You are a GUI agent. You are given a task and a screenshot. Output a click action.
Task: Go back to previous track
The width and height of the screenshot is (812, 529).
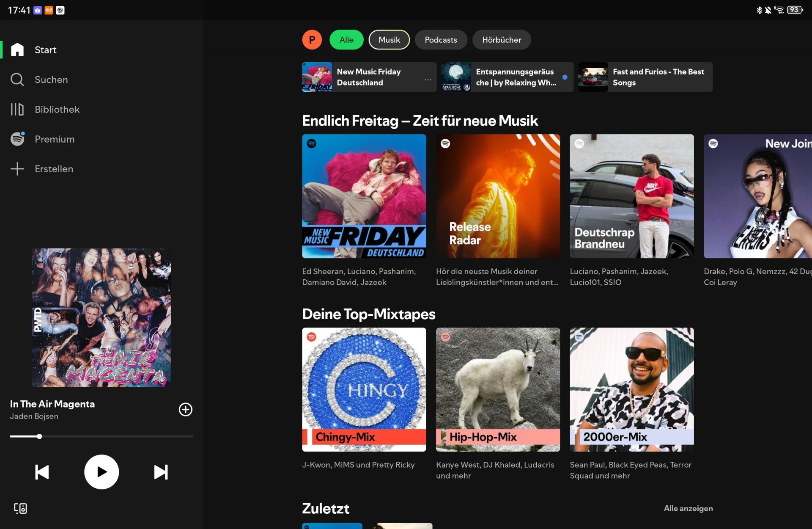[x=42, y=472]
